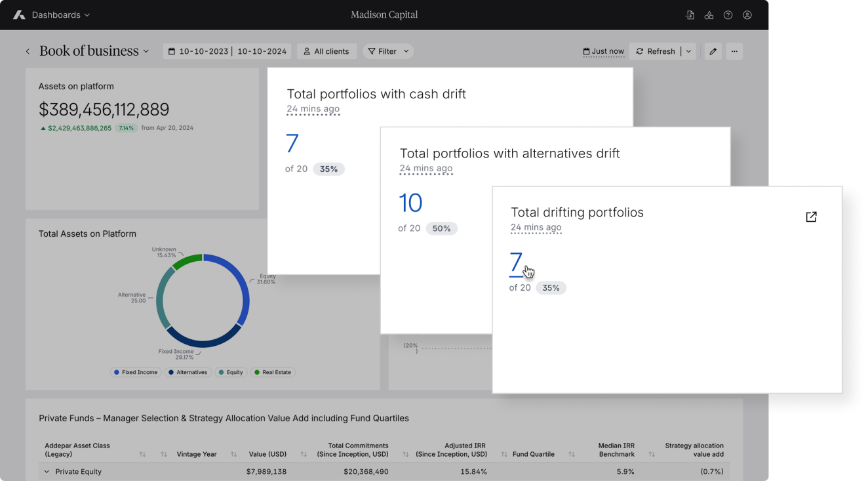Toggle the Real Estate legend chip
Screen dimensions: 868x481
[272, 372]
